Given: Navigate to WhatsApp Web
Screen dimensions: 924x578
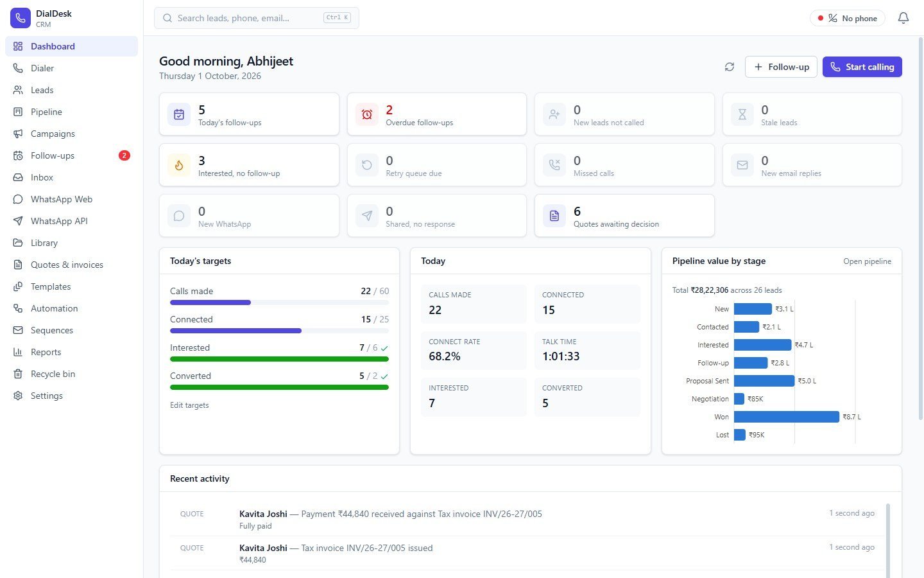Looking at the screenshot, I should pyautogui.click(x=71, y=199).
